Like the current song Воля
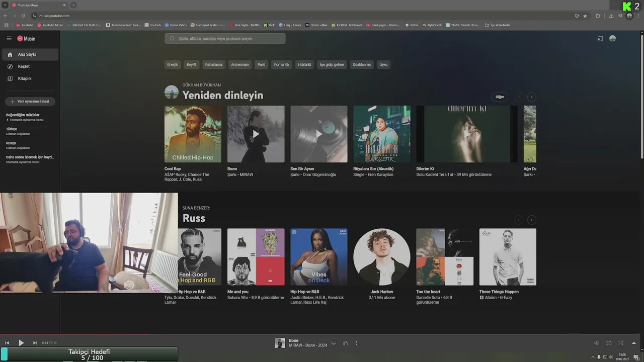 pos(346,343)
